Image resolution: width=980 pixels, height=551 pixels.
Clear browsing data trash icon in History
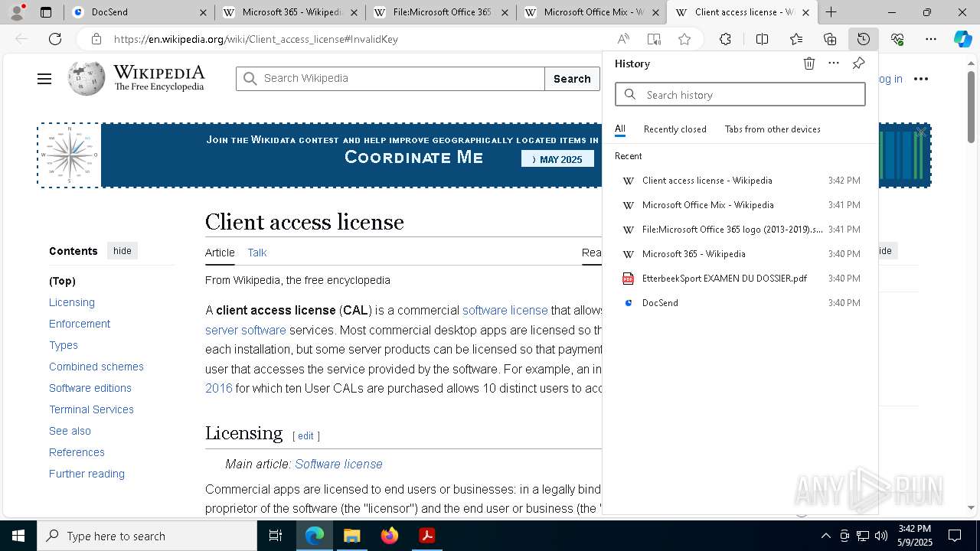click(809, 64)
